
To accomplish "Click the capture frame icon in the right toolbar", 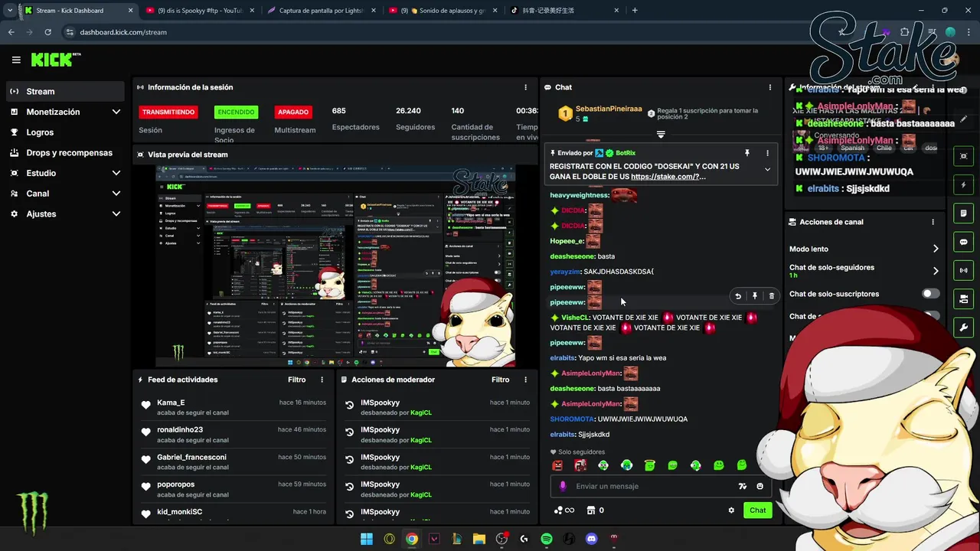I will tap(963, 156).
